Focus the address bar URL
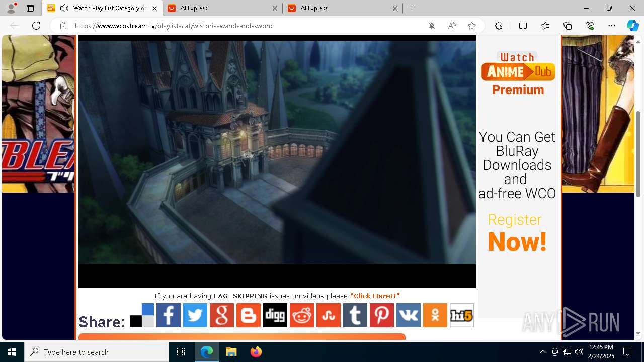Screen dimensions: 644x362 pyautogui.click(x=174, y=26)
